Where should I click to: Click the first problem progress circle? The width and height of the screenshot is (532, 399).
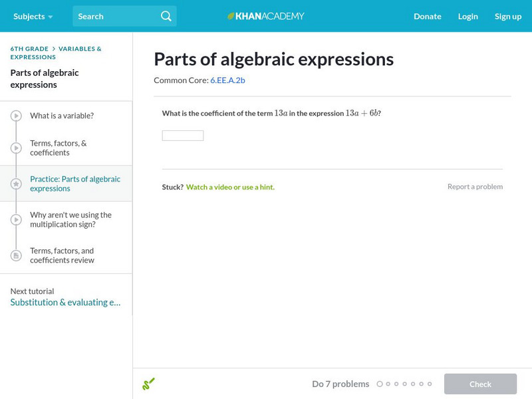[380, 384]
